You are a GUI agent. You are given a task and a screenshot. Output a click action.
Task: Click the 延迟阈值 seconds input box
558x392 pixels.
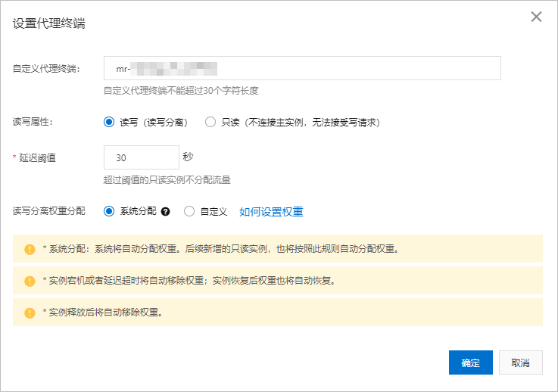(x=141, y=157)
